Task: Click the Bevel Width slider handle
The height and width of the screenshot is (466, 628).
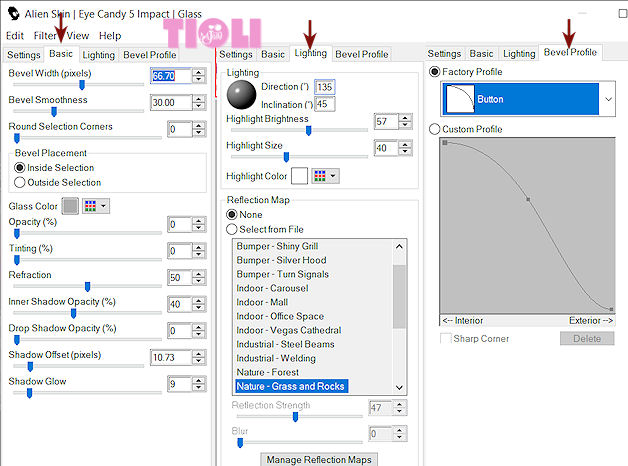Action: 82,85
